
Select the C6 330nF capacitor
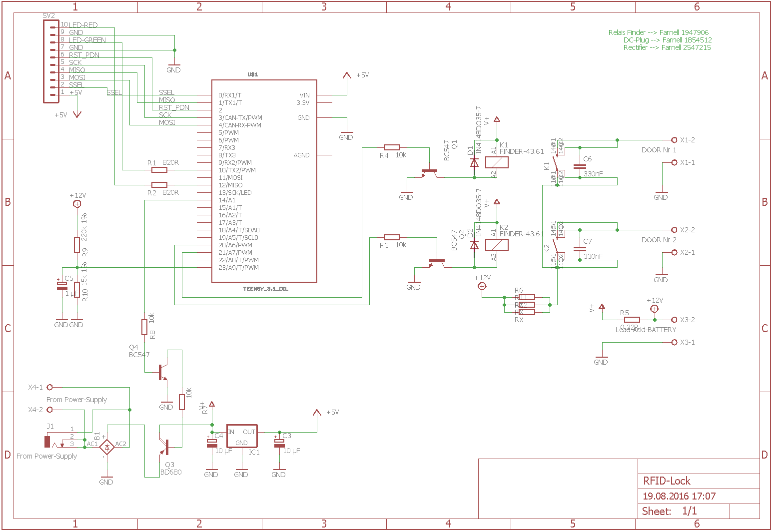580,166
